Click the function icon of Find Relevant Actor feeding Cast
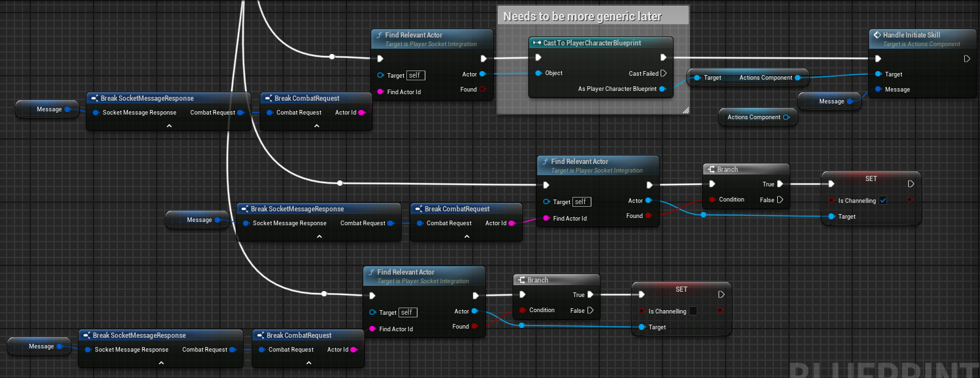The height and width of the screenshot is (378, 980). (x=379, y=35)
